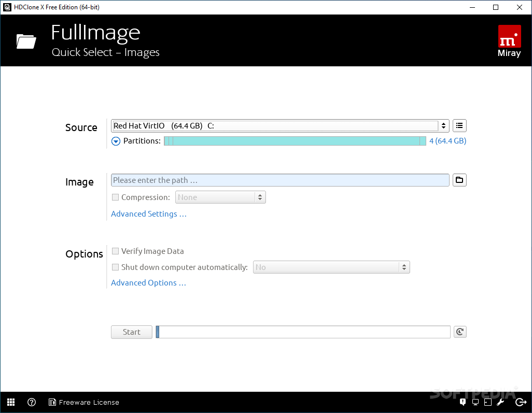Click the monitor display icon in bottom bar
This screenshot has height=413, width=532.
pos(475,402)
